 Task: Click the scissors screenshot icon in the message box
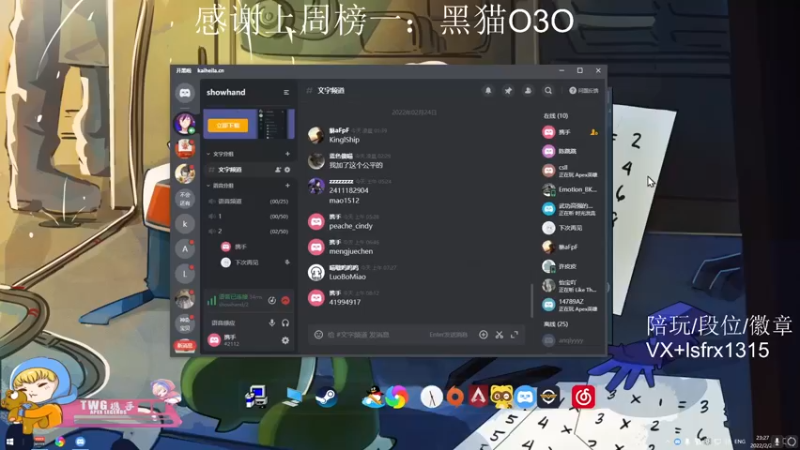pyautogui.click(x=499, y=335)
